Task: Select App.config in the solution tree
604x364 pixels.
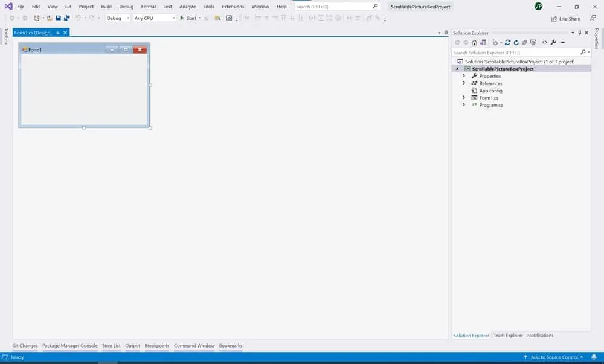Action: (x=490, y=91)
